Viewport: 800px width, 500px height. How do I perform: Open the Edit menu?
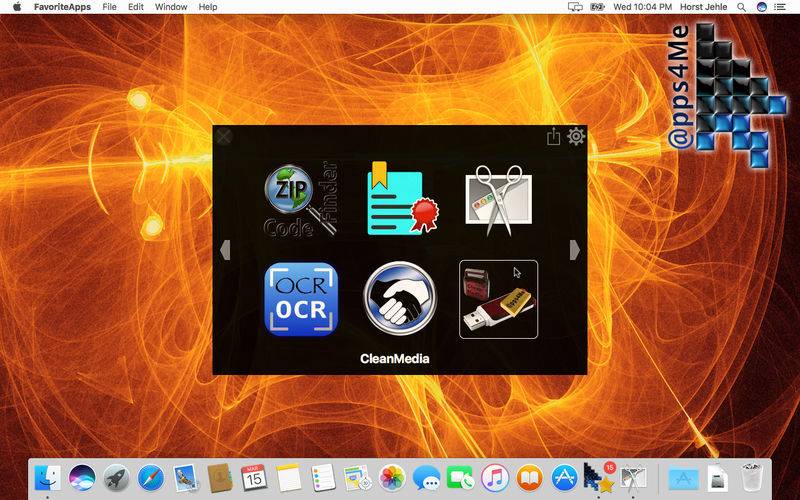[136, 7]
